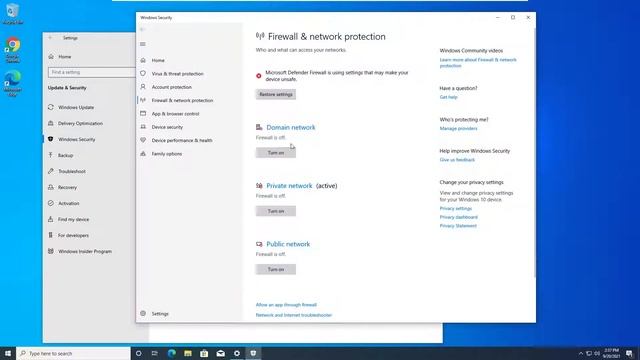Open For developers in Settings window

[x=73, y=236]
